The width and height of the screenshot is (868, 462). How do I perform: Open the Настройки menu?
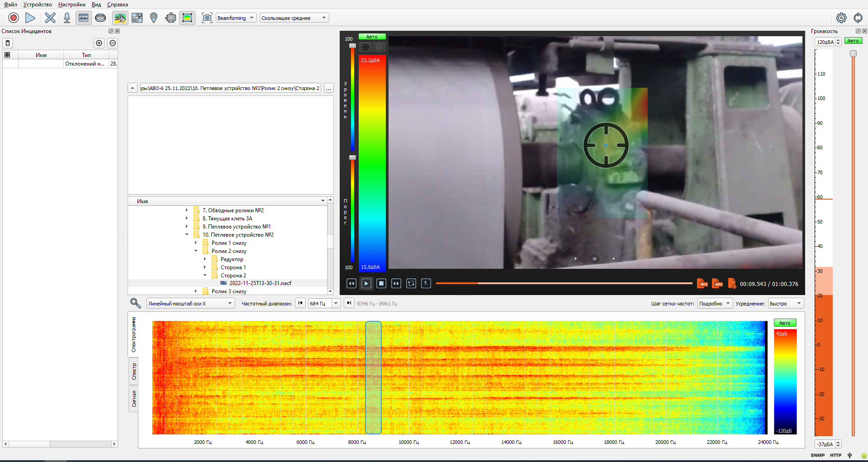[71, 5]
